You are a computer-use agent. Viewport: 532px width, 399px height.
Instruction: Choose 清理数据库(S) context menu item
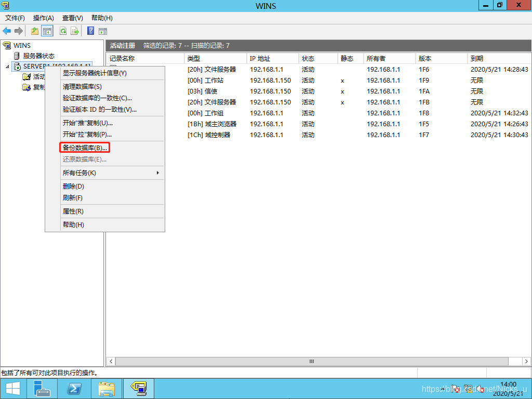coord(105,87)
